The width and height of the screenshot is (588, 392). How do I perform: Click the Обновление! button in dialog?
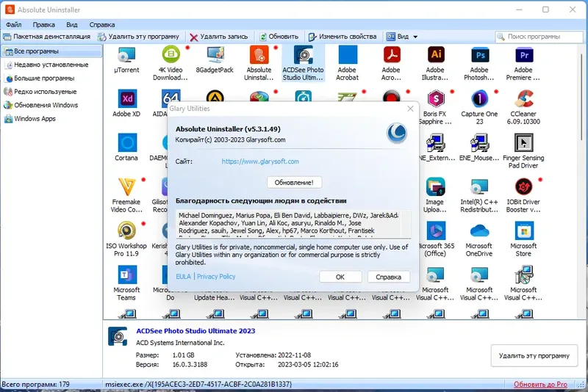tap(295, 183)
